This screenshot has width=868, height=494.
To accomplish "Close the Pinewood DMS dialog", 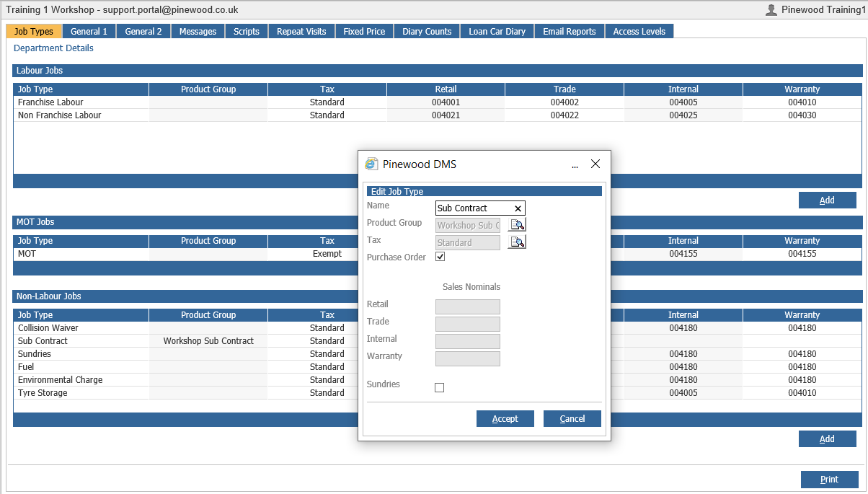I will click(x=595, y=164).
